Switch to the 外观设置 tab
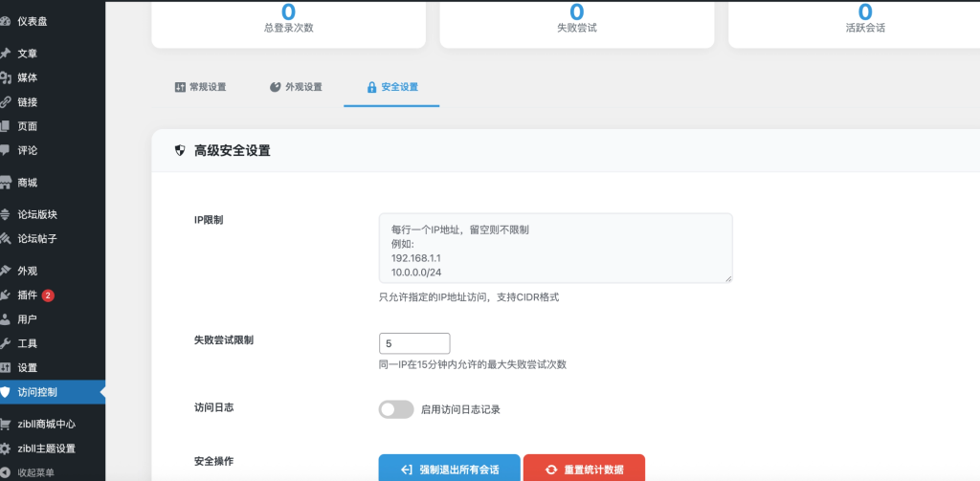 pyautogui.click(x=296, y=87)
